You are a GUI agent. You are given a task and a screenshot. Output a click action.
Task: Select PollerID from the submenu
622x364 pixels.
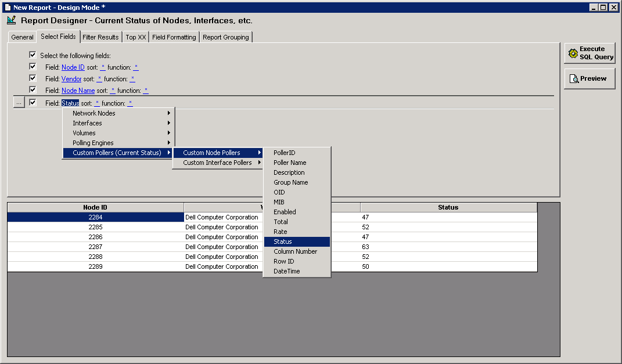(x=297, y=153)
